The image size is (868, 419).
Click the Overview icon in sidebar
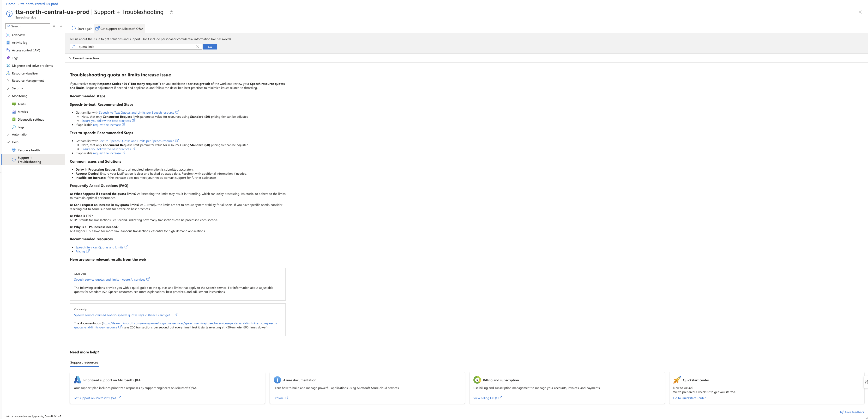(x=8, y=35)
